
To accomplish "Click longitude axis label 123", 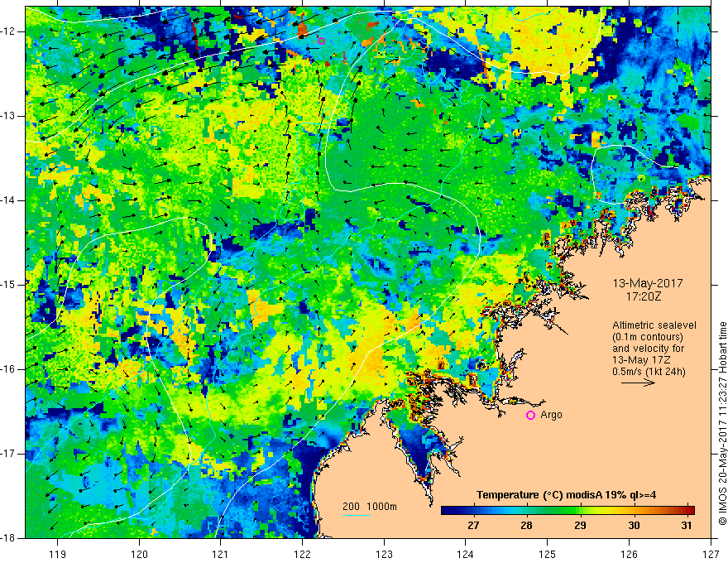I will click(384, 554).
